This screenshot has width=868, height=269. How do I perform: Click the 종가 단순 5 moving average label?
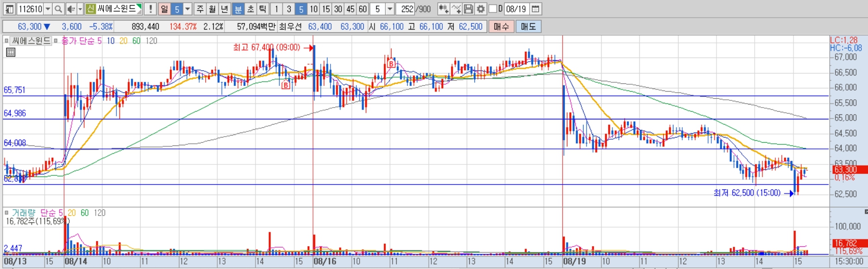tap(82, 40)
